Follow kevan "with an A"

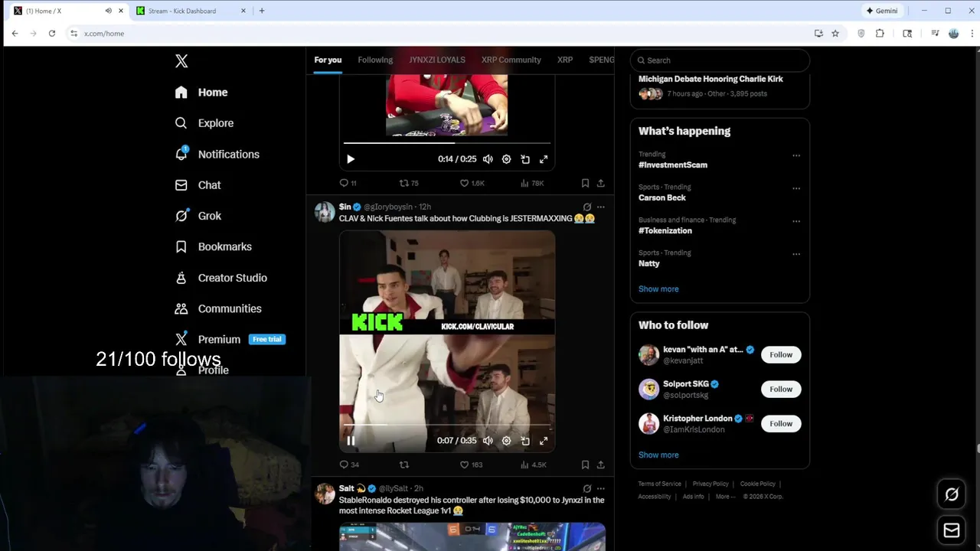[x=781, y=355]
